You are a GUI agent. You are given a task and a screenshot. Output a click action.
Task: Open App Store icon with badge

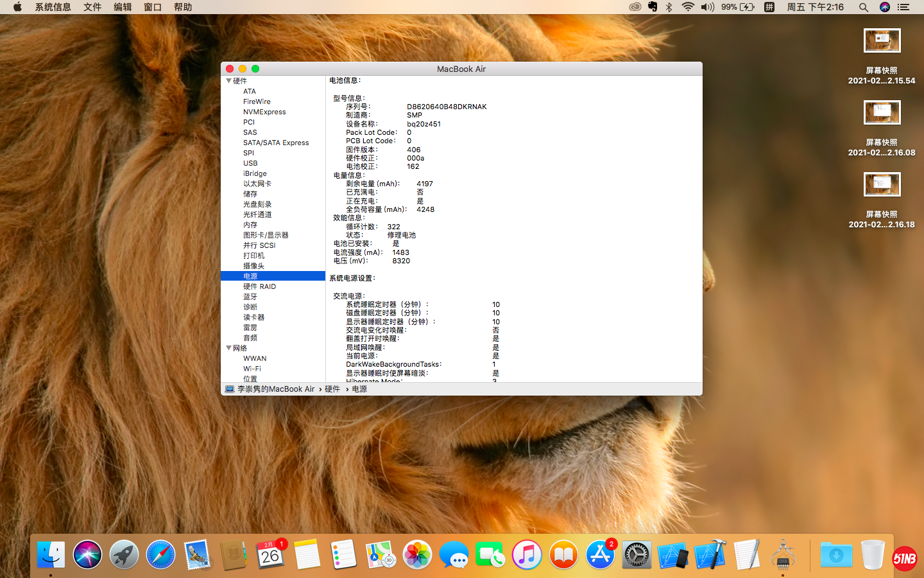point(601,555)
